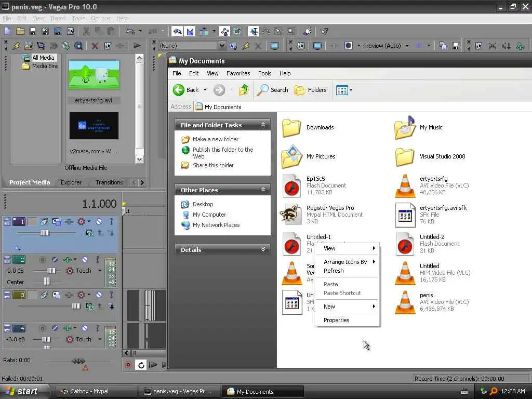Click the media list scroll down arrow
Image resolution: width=532 pixels, height=399 pixels.
pos(139,159)
